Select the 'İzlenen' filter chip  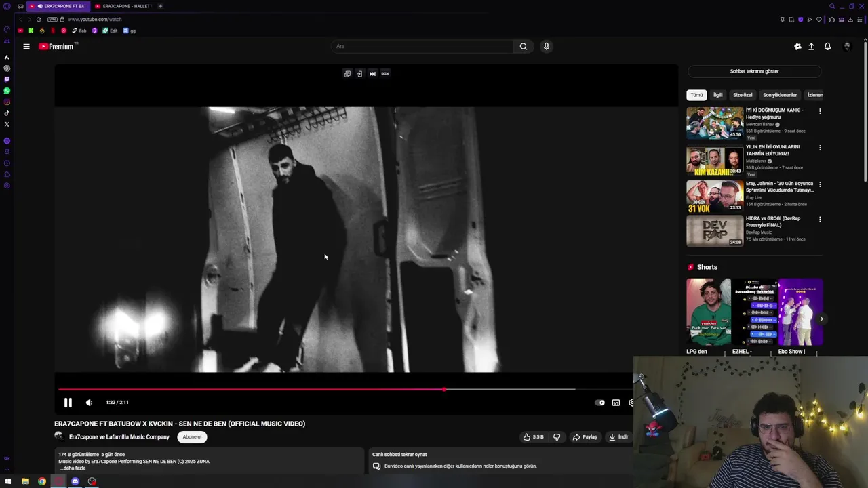814,95
